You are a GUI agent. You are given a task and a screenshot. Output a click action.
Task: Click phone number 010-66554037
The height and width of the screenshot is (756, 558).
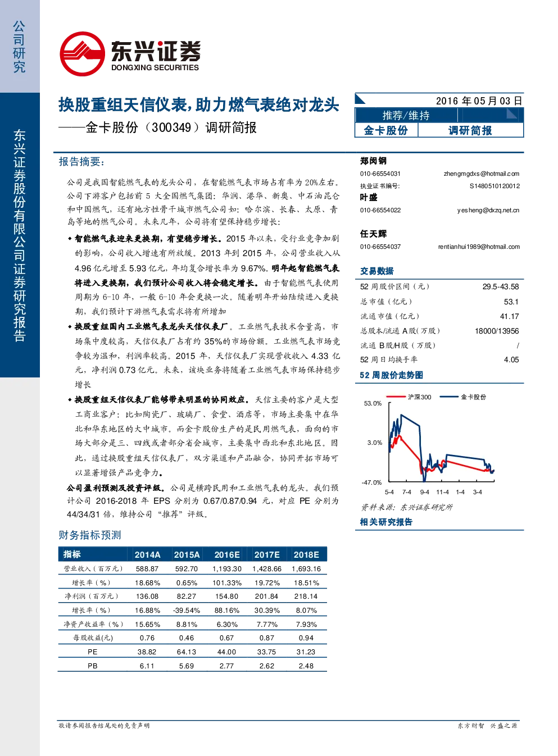380,247
